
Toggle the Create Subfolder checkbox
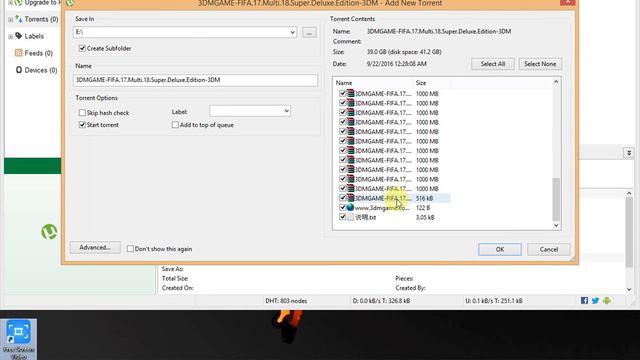82,48
